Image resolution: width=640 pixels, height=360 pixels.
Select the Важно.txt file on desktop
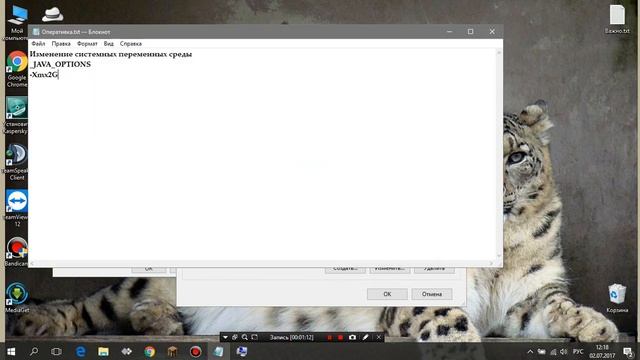tap(617, 19)
